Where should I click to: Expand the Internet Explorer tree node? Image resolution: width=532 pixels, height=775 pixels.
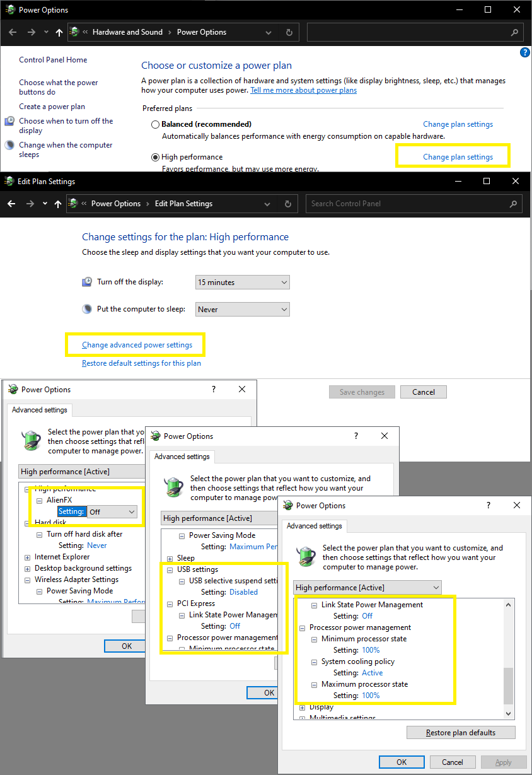(28, 557)
